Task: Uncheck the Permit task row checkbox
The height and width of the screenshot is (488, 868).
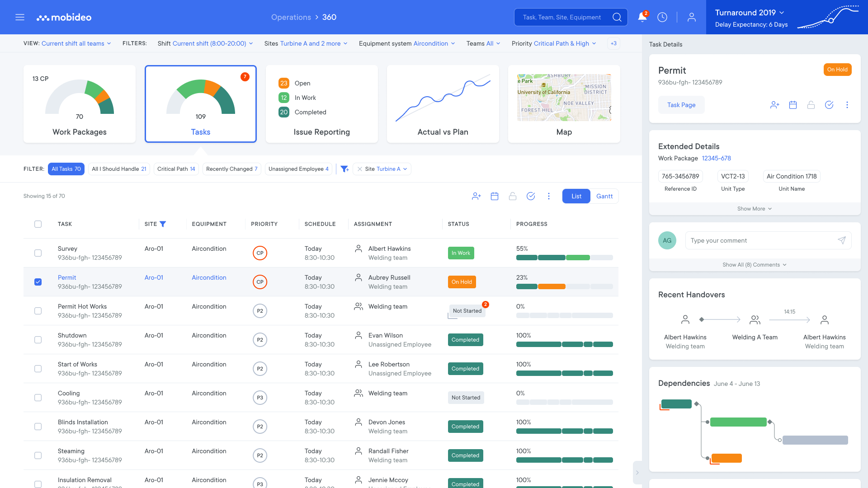Action: point(38,282)
